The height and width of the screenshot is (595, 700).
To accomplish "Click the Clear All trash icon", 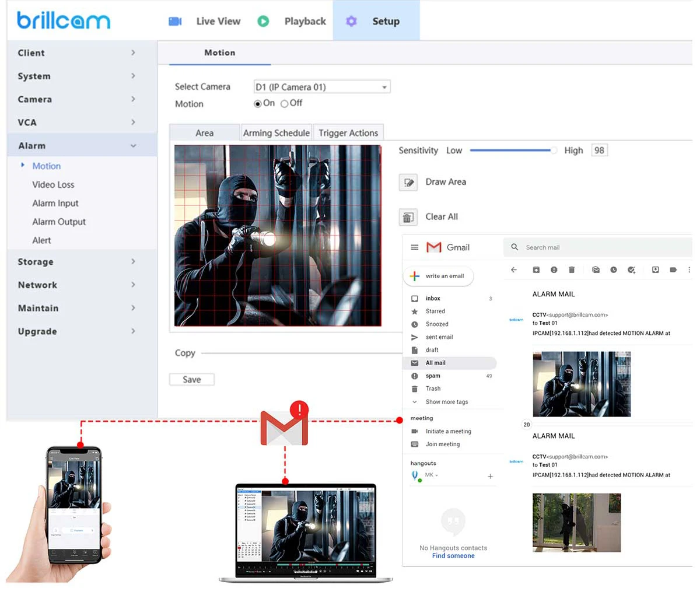I will pos(408,217).
